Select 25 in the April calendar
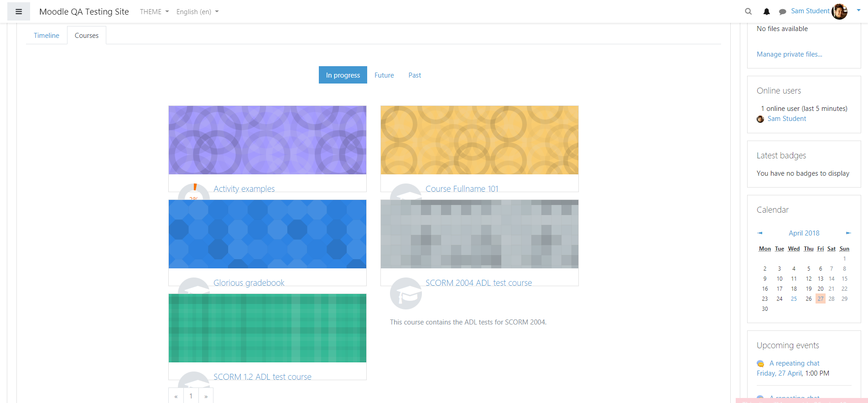 (794, 299)
